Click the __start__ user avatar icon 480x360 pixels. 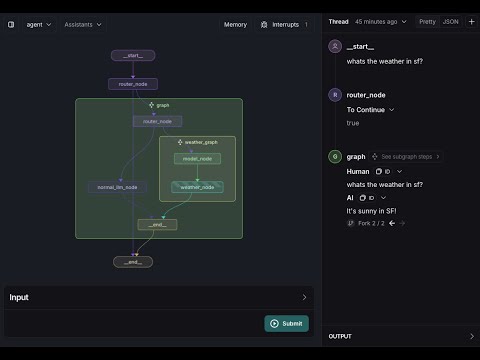(x=335, y=46)
